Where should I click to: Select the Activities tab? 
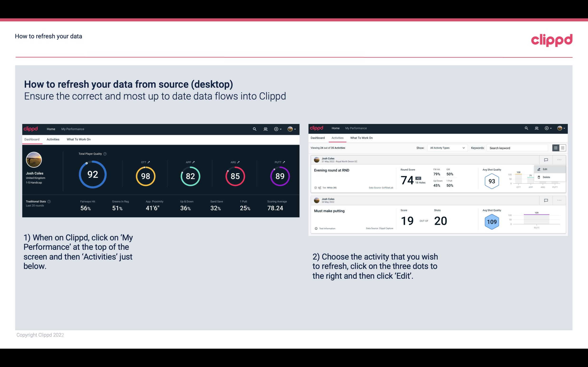(x=53, y=139)
